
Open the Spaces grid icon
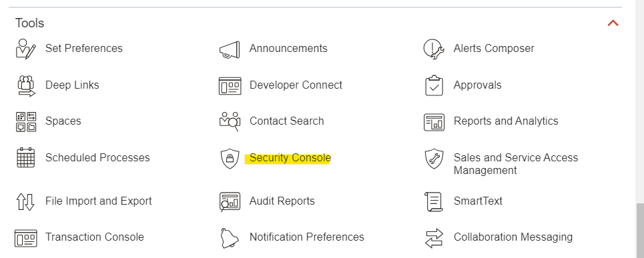point(26,122)
